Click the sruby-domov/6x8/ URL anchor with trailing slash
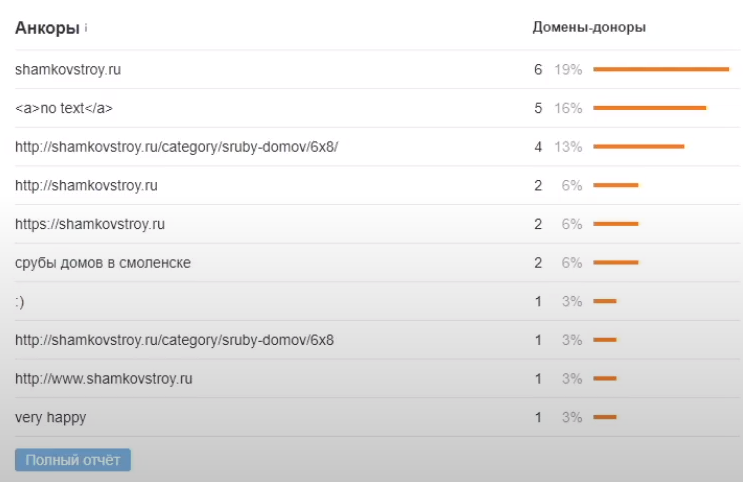This screenshot has width=743, height=482. click(x=176, y=147)
